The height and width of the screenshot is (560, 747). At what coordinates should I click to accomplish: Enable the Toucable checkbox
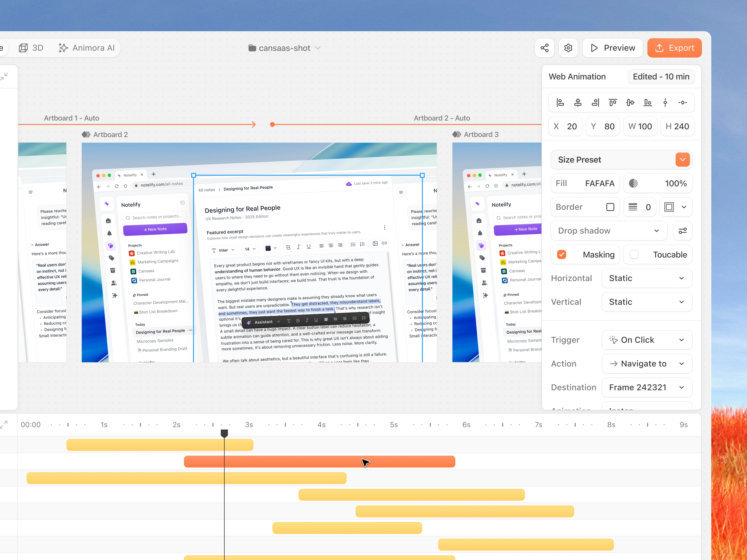pos(634,254)
